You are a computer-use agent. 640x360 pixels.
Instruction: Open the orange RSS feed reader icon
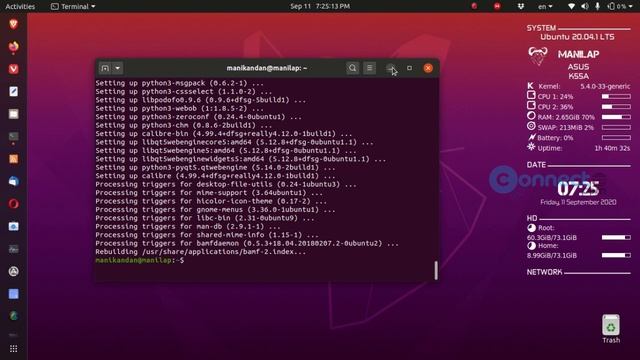[13, 159]
